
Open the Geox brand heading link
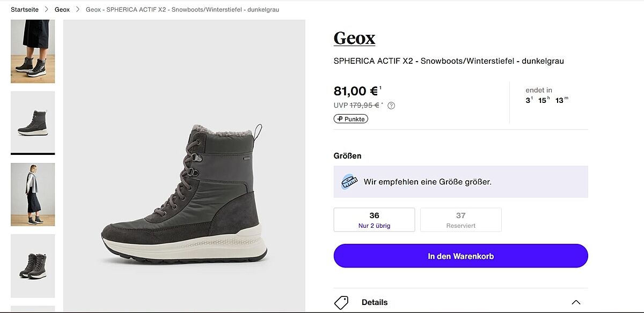(x=354, y=39)
